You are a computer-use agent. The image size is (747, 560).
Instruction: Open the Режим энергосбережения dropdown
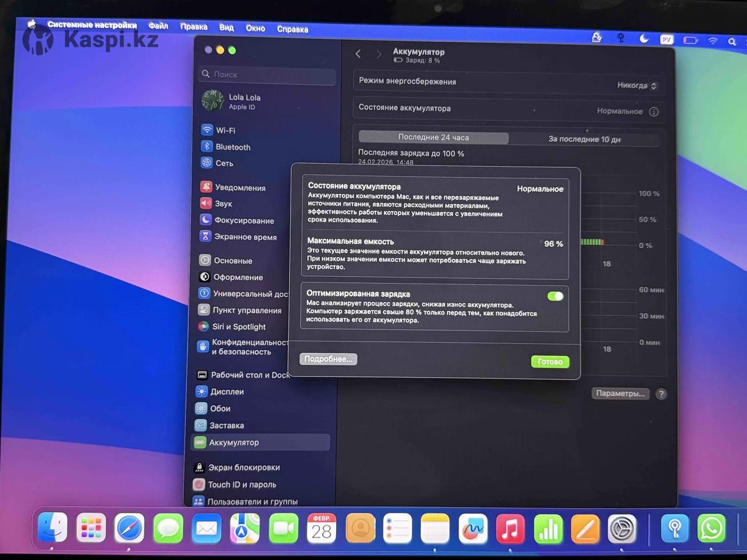[637, 85]
